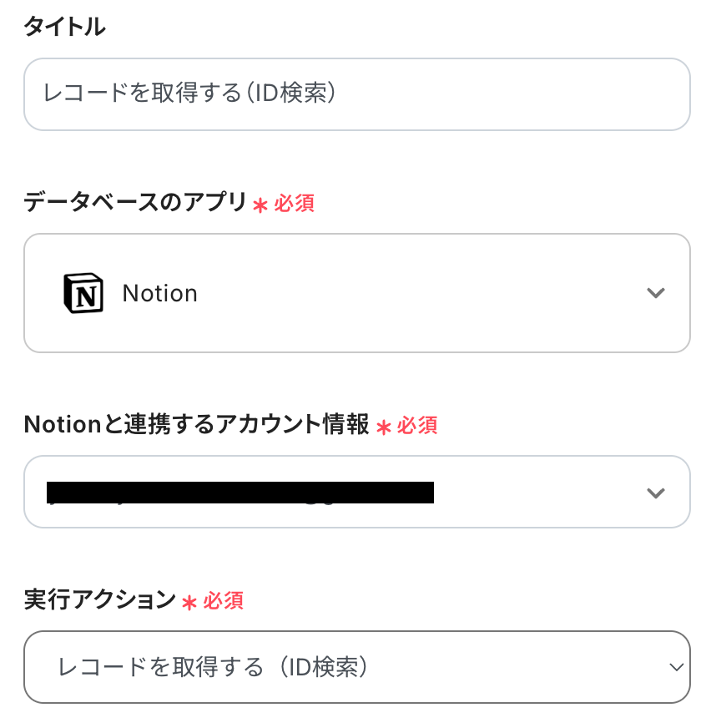The height and width of the screenshot is (728, 716).
Task: Click the Notion logo icon
Action: point(83,293)
